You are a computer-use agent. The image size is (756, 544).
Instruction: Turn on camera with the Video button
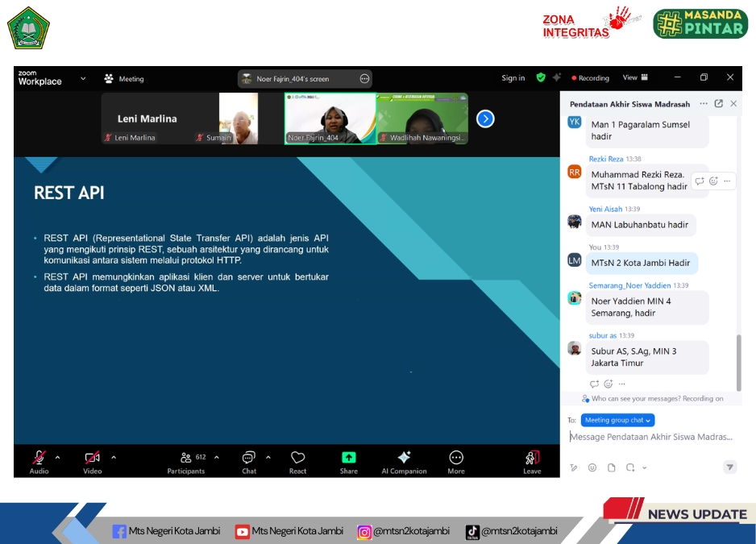[92, 459]
